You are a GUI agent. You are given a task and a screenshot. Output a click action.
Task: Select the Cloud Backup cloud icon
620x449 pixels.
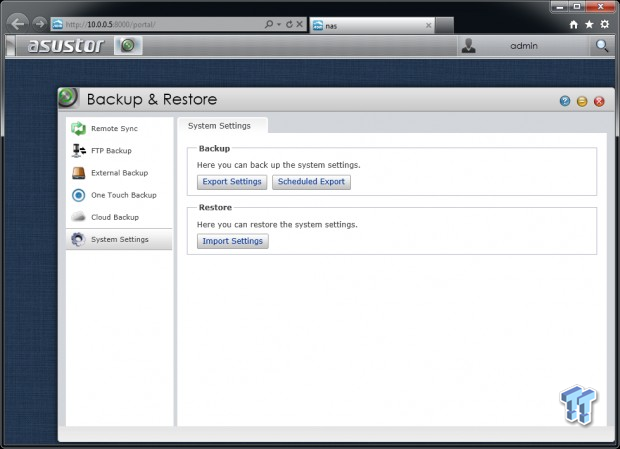click(78, 217)
